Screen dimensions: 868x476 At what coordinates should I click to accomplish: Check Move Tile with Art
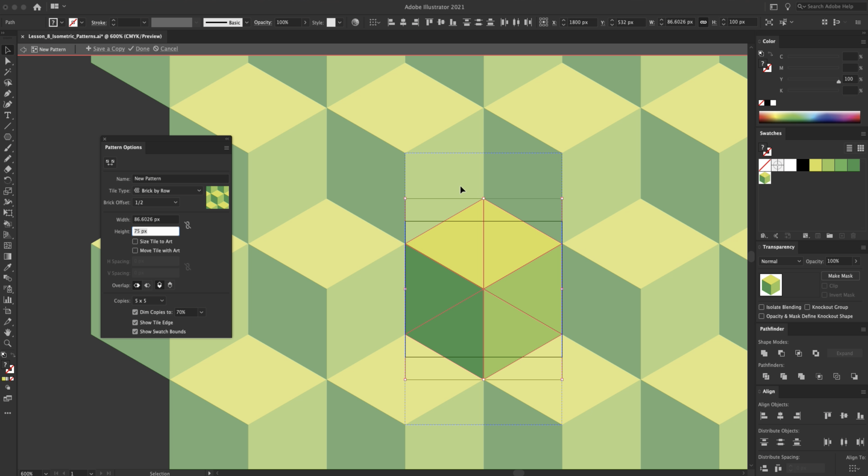tap(135, 250)
